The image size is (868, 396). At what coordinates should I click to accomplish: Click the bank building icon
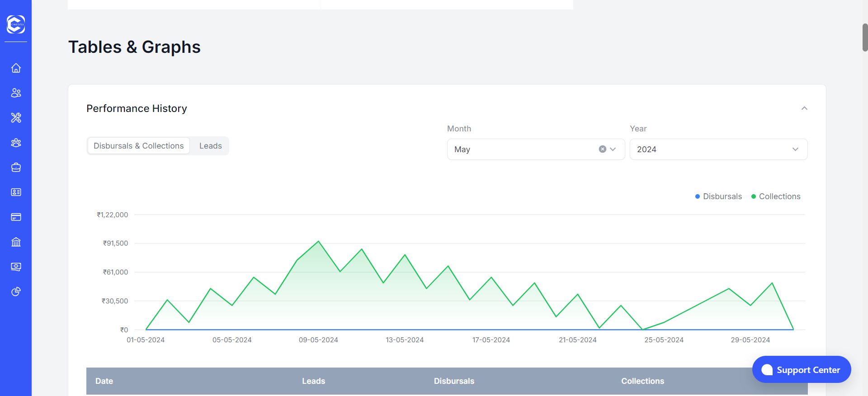tap(16, 242)
